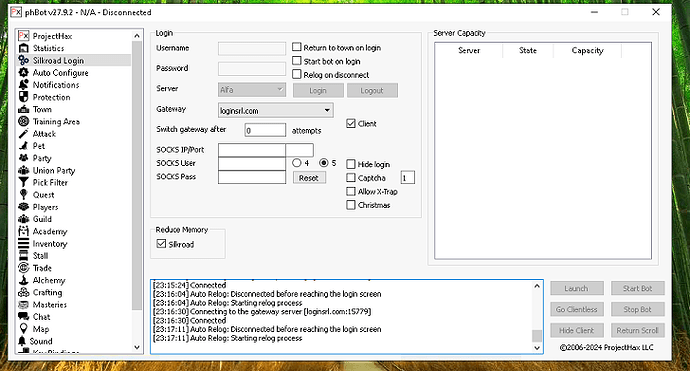Click the Logout button
This screenshot has height=371, width=690.
pos(372,90)
